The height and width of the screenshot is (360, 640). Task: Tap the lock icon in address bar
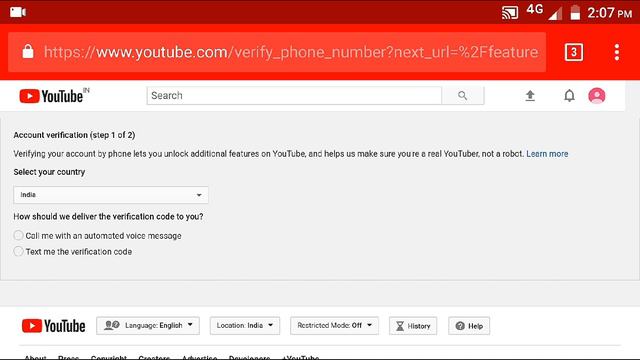[28, 52]
